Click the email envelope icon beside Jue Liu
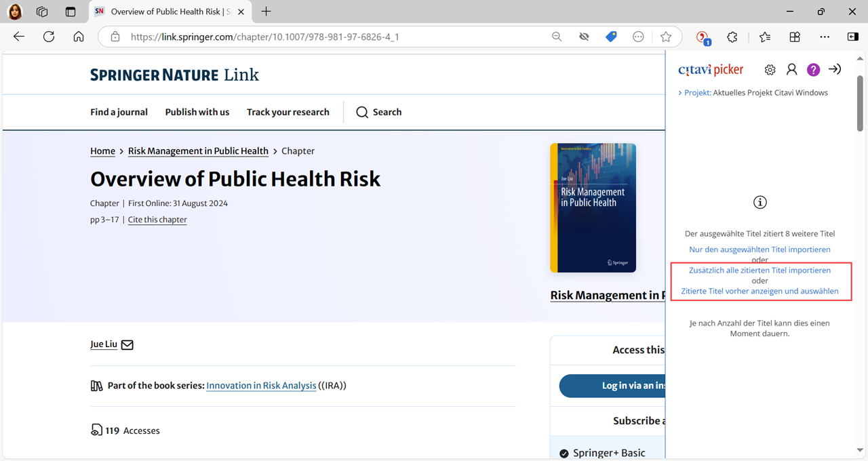Viewport: 868px width, 461px height. point(127,344)
